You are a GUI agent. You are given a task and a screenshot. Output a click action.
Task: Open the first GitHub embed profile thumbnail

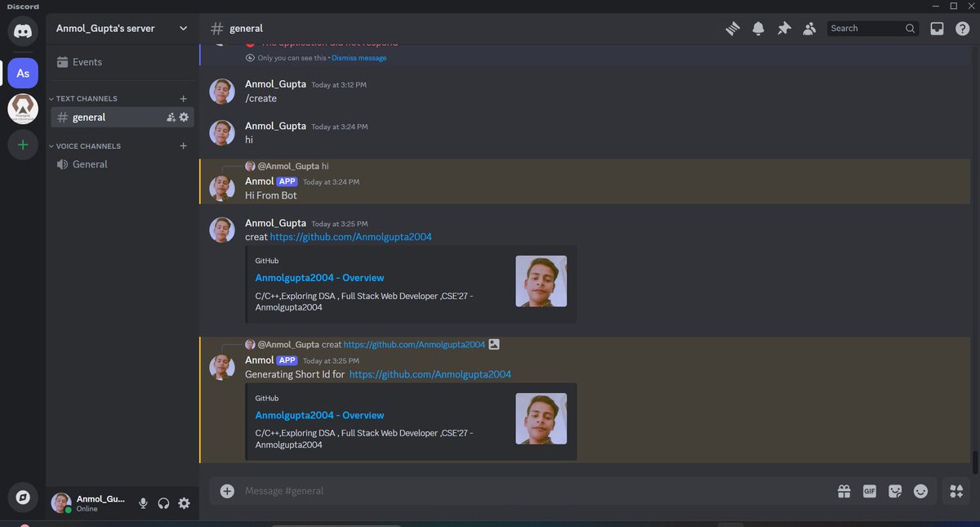[x=541, y=281]
